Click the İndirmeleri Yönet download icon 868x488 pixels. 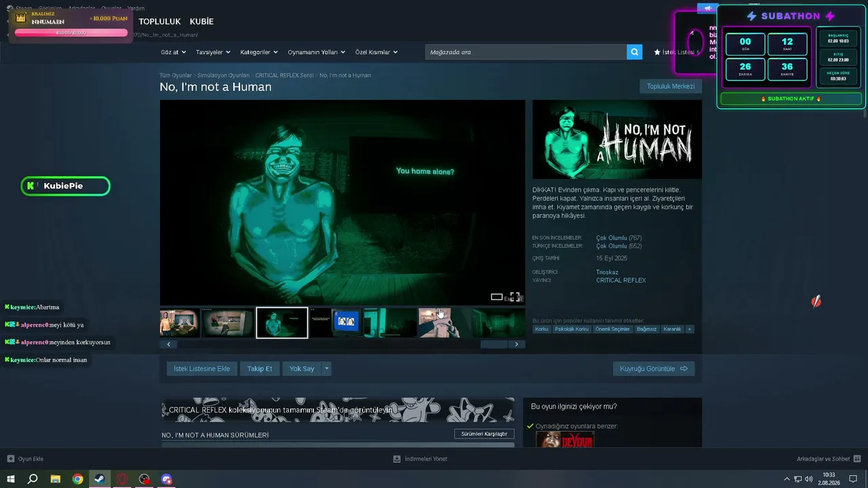[x=397, y=459]
